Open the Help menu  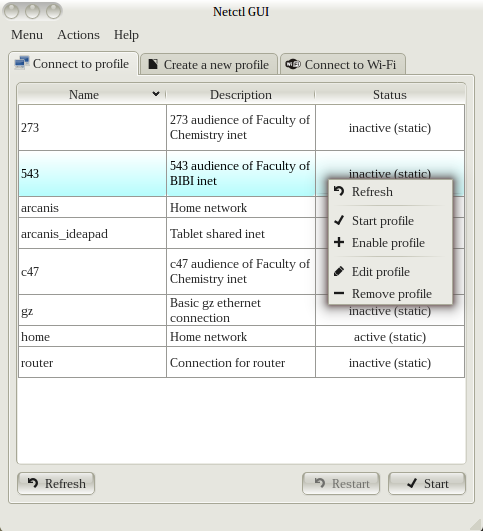126,35
